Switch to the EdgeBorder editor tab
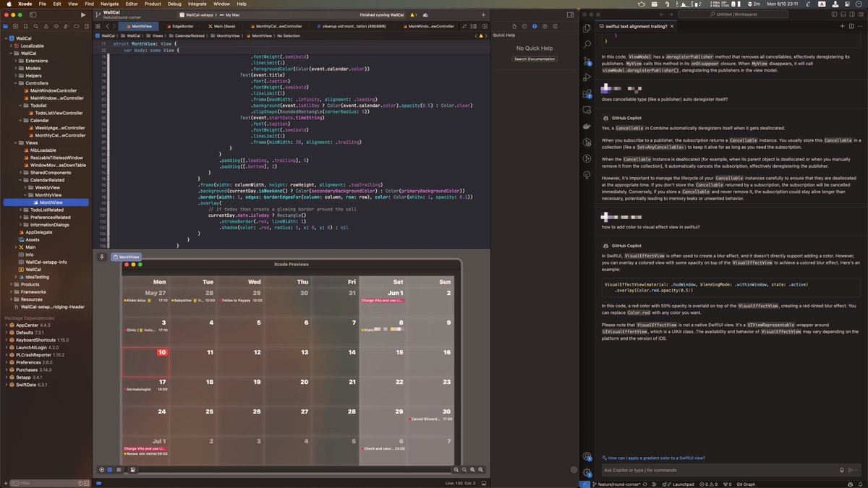This screenshot has width=868, height=488. point(179,26)
